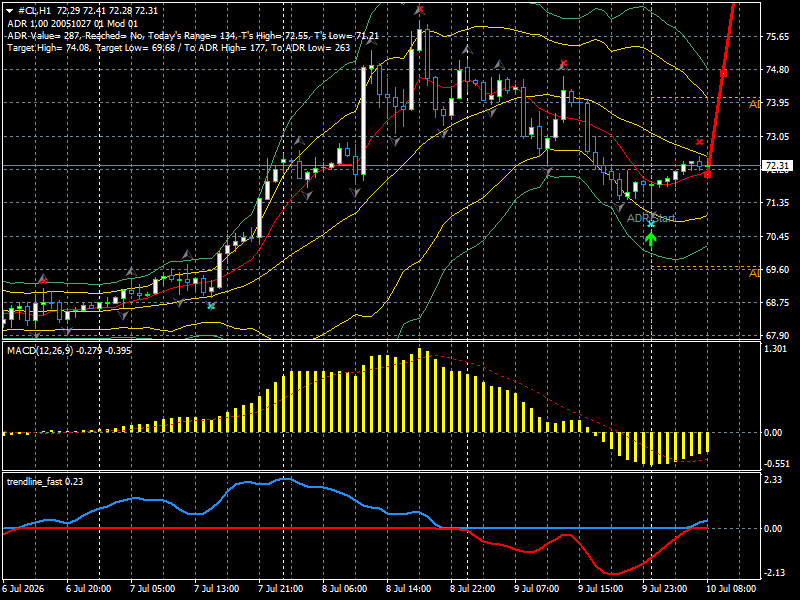This screenshot has width=800, height=600.
Task: Select the green up arrow below ADR Start
Action: 651,239
